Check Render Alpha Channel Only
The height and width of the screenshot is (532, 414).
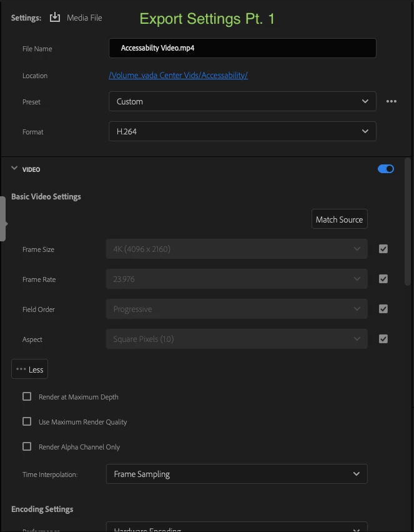click(27, 446)
